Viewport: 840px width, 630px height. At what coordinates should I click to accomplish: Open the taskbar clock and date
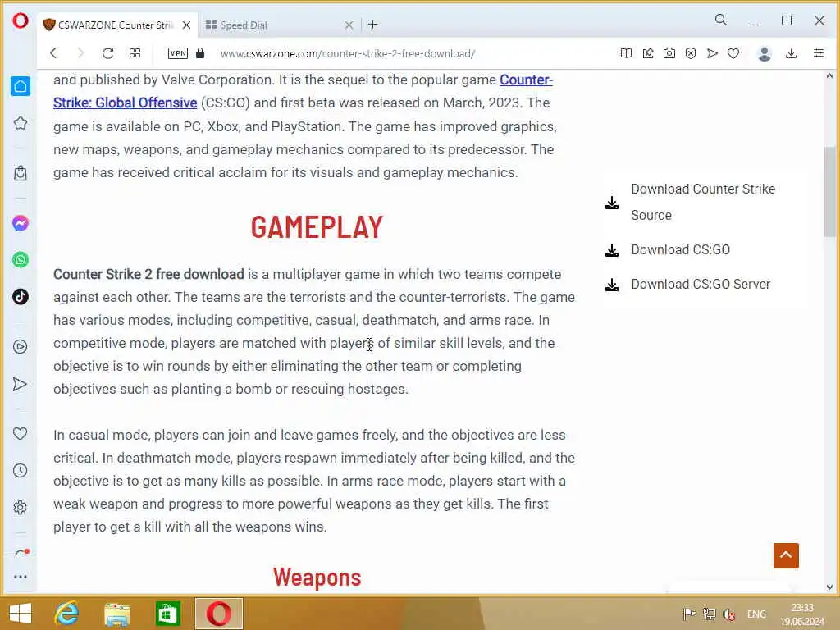point(802,614)
